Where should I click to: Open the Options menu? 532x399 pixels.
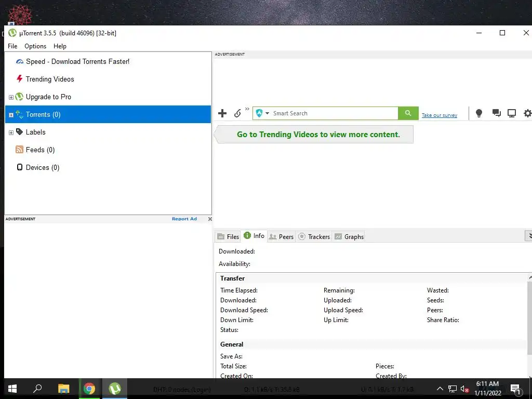coord(35,46)
